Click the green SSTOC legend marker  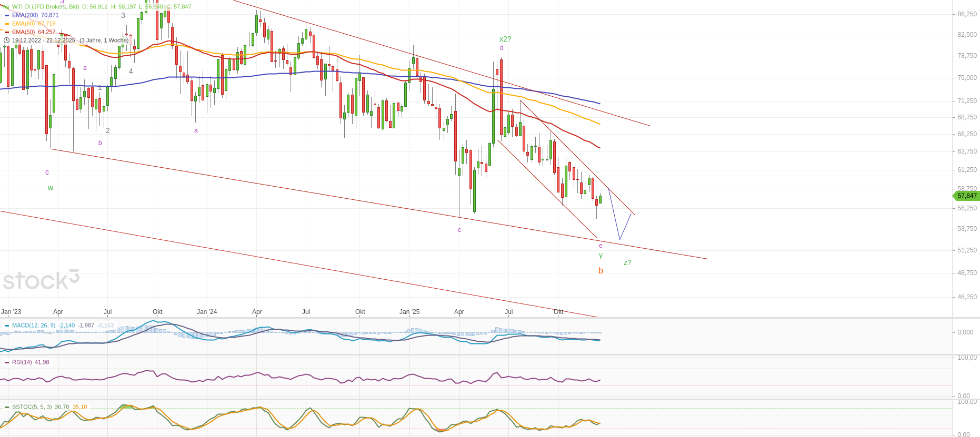[x=7, y=407]
